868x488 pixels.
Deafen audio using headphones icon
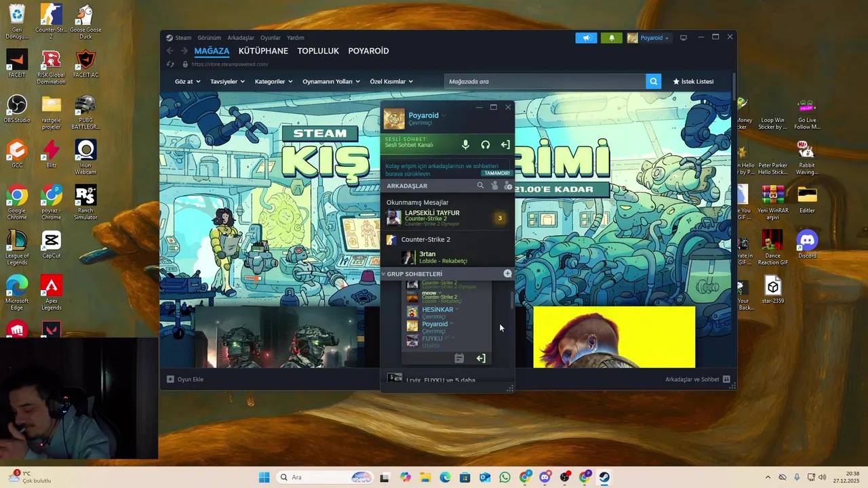click(x=486, y=144)
